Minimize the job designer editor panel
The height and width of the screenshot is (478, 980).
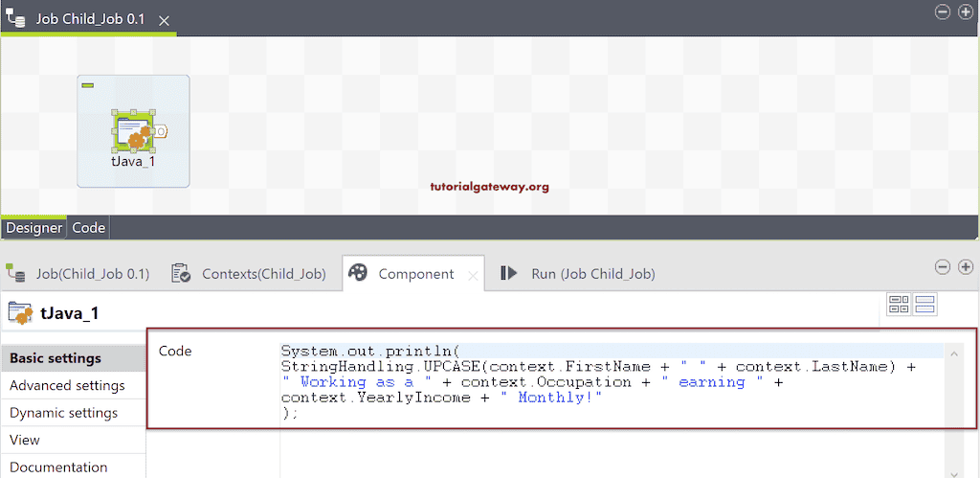pos(943,11)
